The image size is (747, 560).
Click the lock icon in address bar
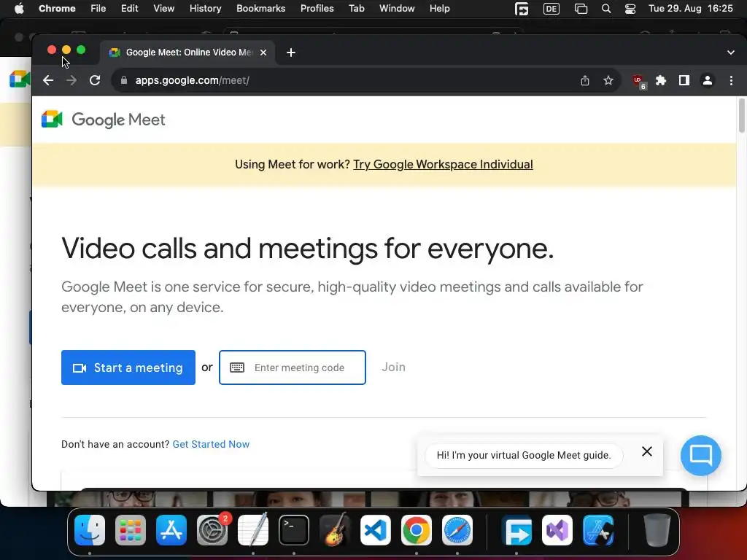click(124, 80)
